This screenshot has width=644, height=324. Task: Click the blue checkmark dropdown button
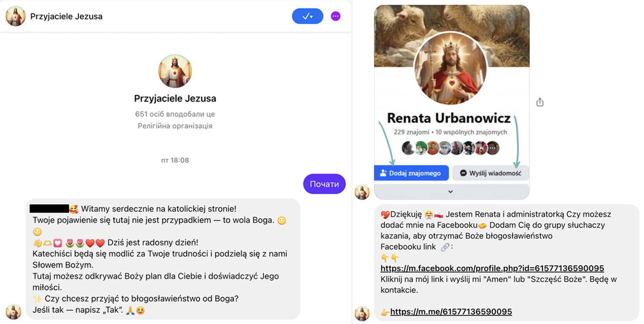pyautogui.click(x=308, y=16)
